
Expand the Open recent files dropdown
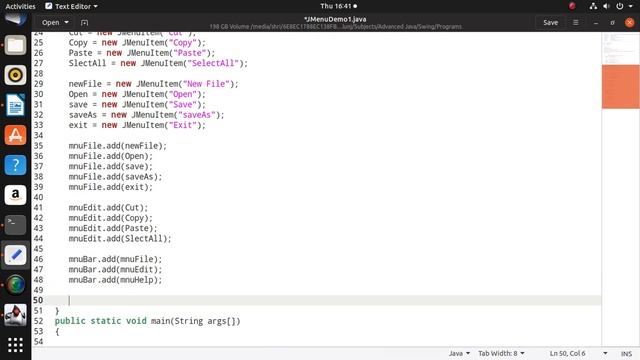tap(55, 22)
